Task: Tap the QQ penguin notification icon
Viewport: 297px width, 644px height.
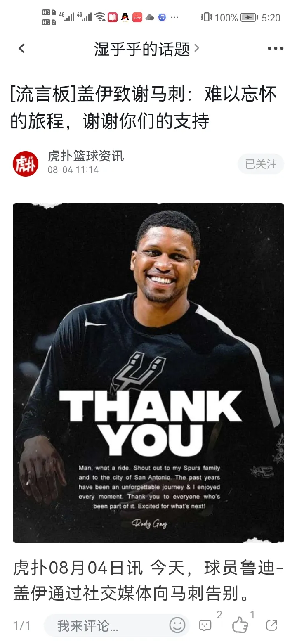Action: click(x=125, y=17)
